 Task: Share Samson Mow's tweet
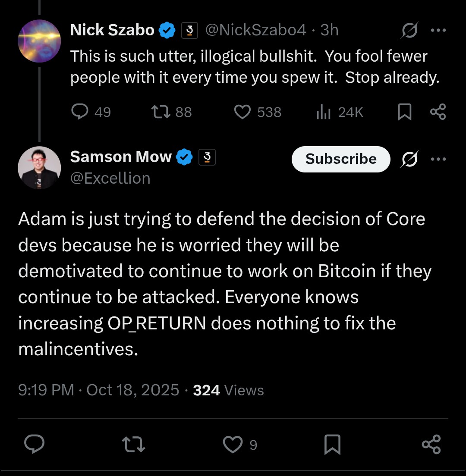click(431, 445)
